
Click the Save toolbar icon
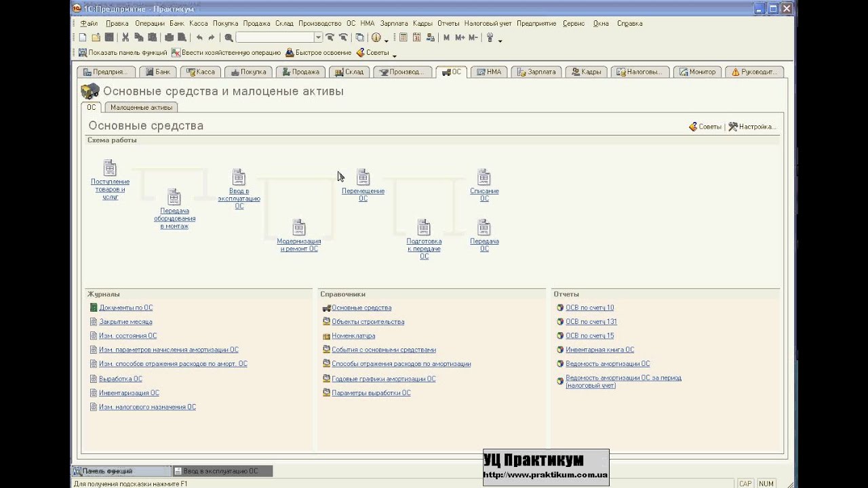tap(109, 37)
